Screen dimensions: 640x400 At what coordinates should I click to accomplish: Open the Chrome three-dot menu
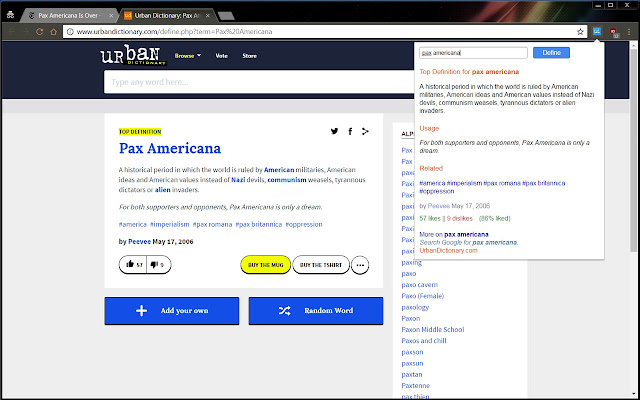pos(629,31)
